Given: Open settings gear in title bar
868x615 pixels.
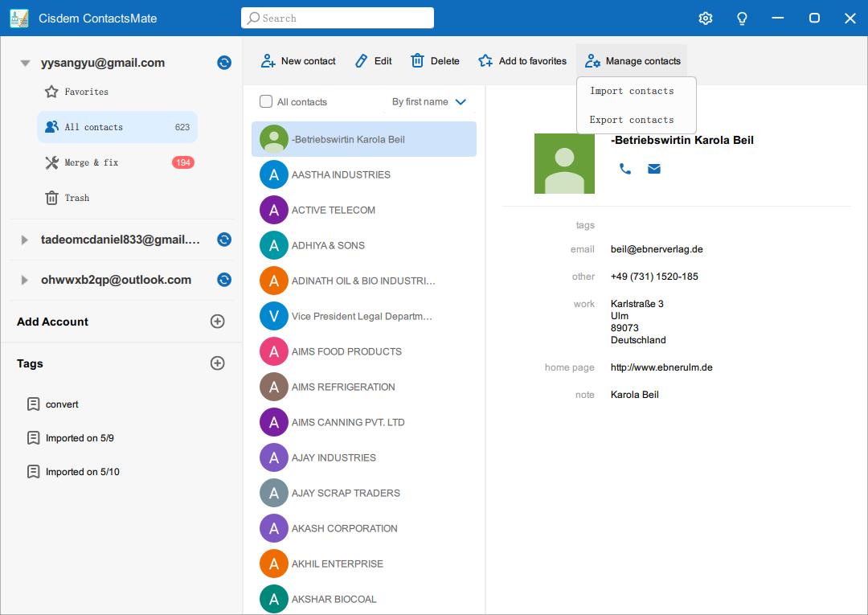Looking at the screenshot, I should click(706, 18).
